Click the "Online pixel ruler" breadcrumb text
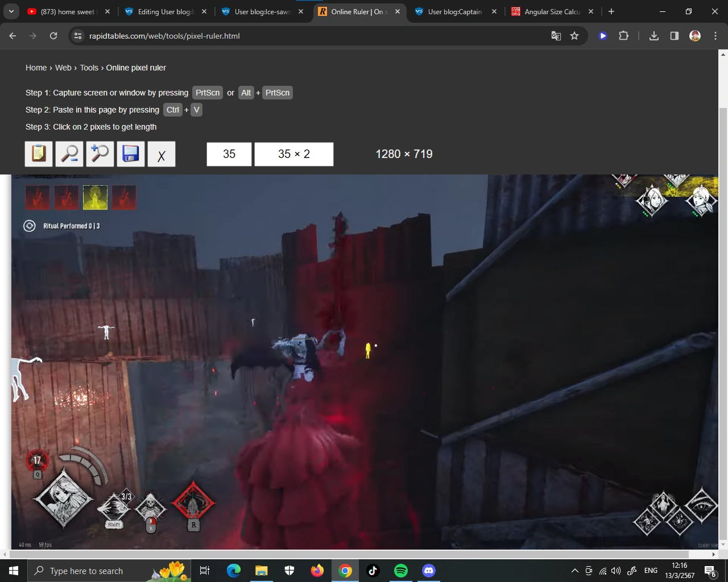The image size is (728, 582). coord(136,68)
